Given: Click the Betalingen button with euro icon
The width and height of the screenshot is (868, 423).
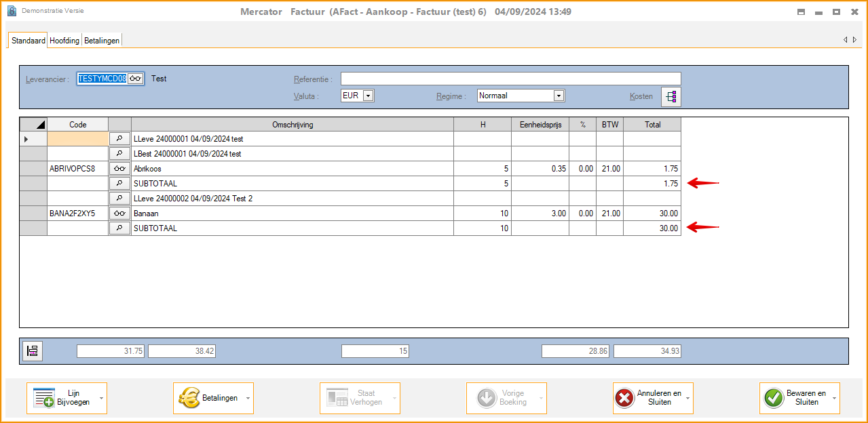Looking at the screenshot, I should pos(209,398).
